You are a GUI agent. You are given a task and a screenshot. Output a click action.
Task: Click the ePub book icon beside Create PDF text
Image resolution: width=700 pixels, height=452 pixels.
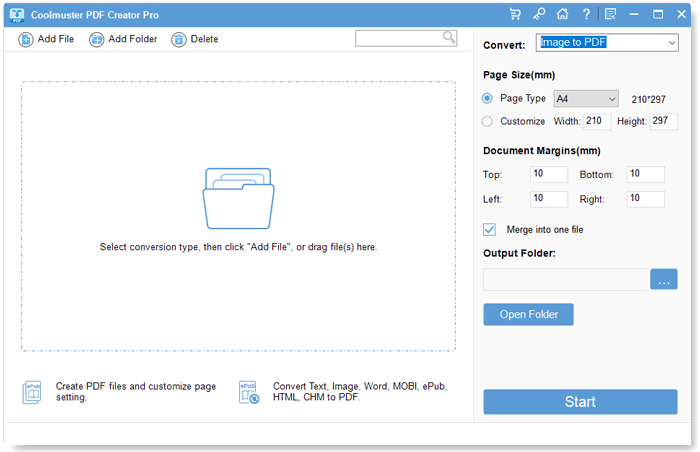[x=32, y=392]
